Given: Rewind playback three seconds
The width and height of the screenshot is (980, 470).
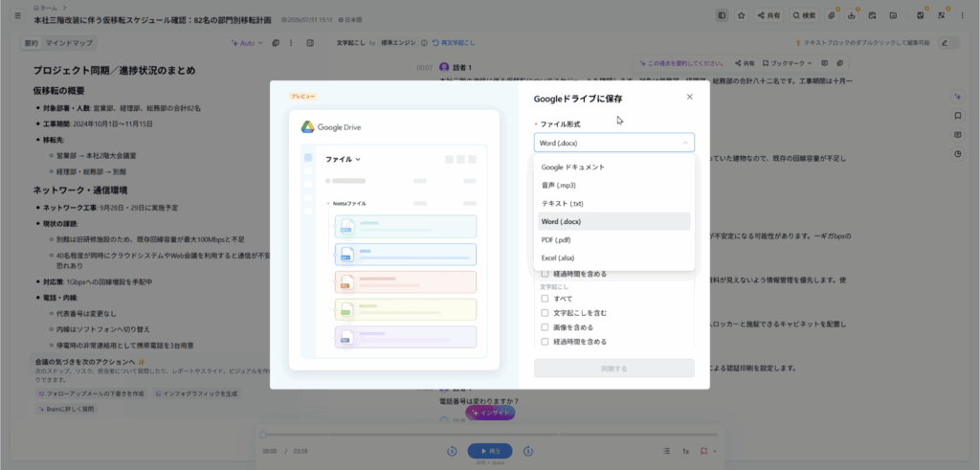Looking at the screenshot, I should [x=452, y=451].
